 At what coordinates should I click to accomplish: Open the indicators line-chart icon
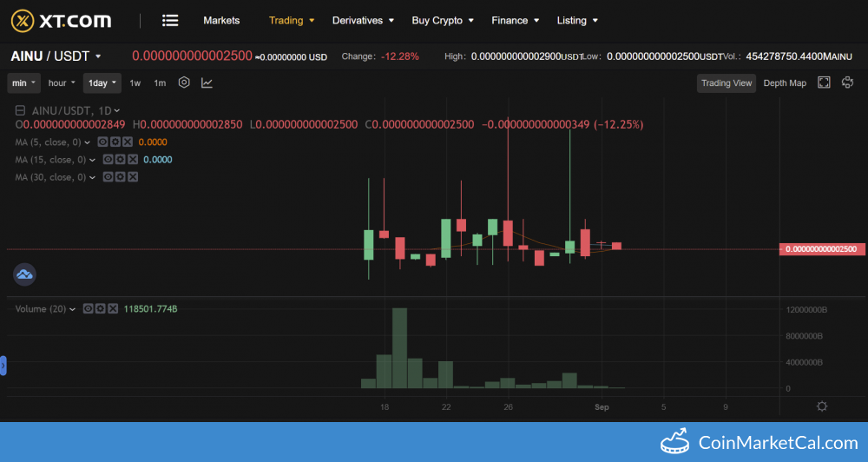[x=207, y=82]
